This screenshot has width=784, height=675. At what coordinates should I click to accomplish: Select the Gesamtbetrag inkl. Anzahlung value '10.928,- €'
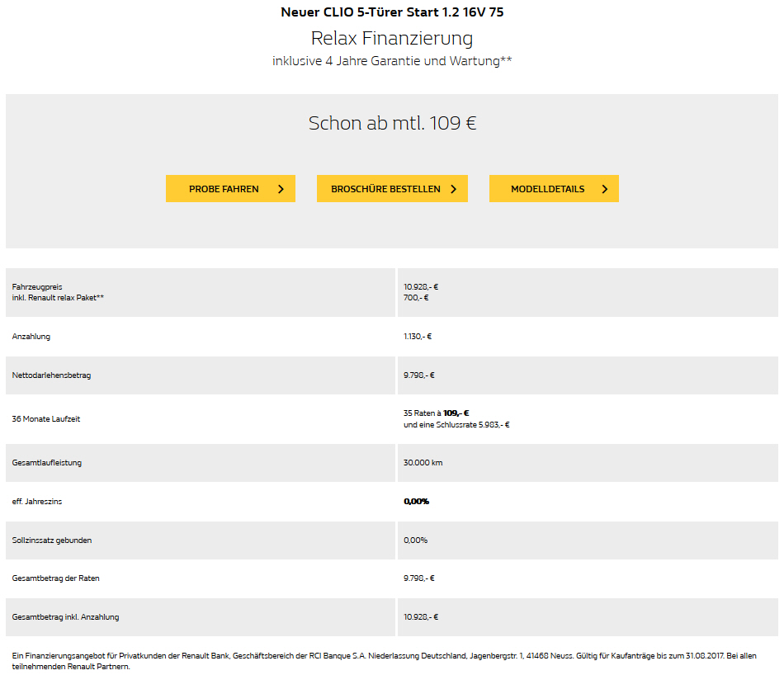click(421, 617)
